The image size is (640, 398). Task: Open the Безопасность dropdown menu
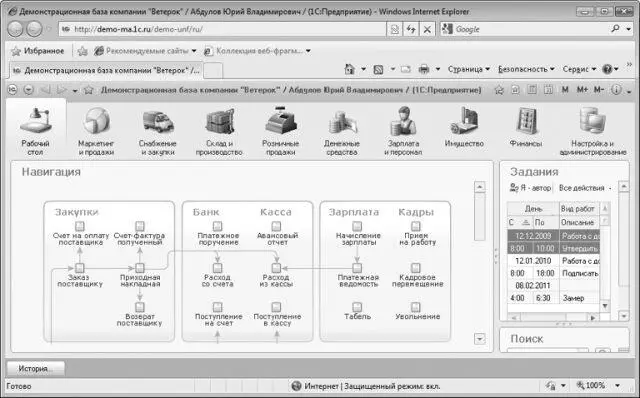point(526,69)
